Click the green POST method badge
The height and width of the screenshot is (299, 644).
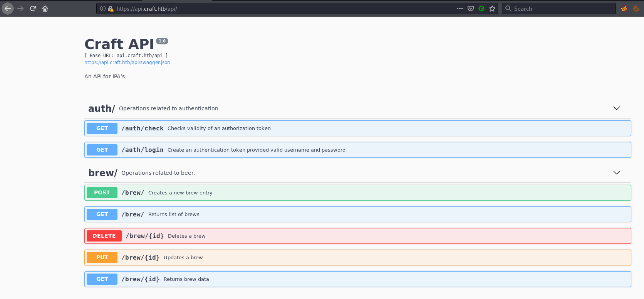pyautogui.click(x=102, y=193)
